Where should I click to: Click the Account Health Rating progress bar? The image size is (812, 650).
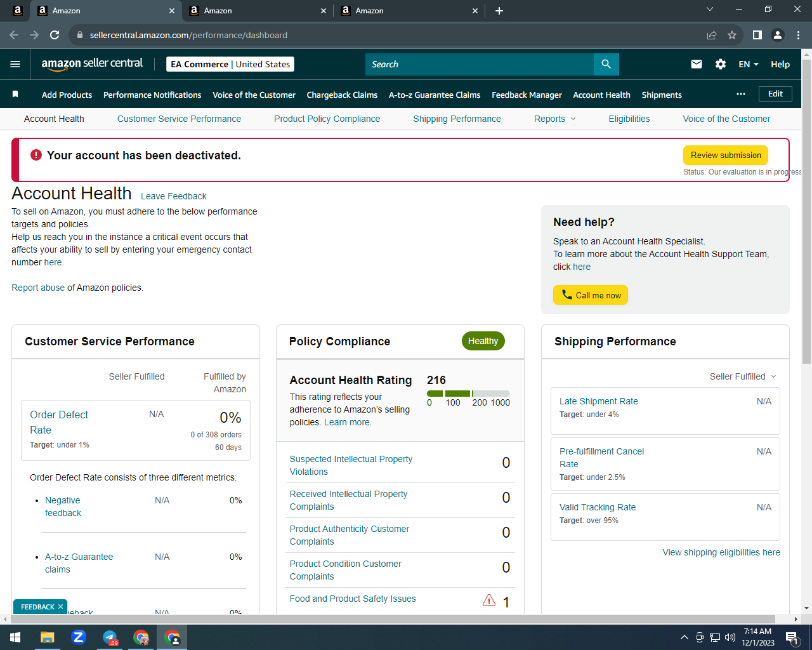point(468,394)
